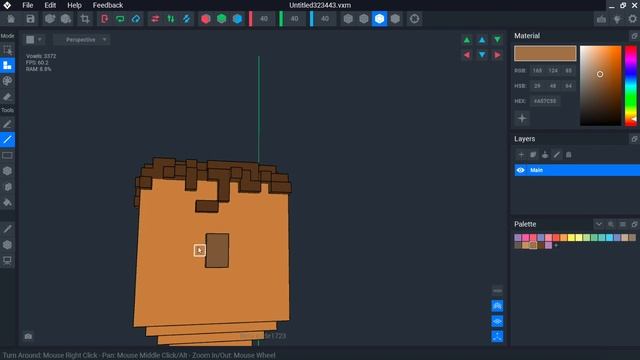The width and height of the screenshot is (640, 360).
Task: Pick the yellow swatch in the palette
Action: pyautogui.click(x=571, y=238)
